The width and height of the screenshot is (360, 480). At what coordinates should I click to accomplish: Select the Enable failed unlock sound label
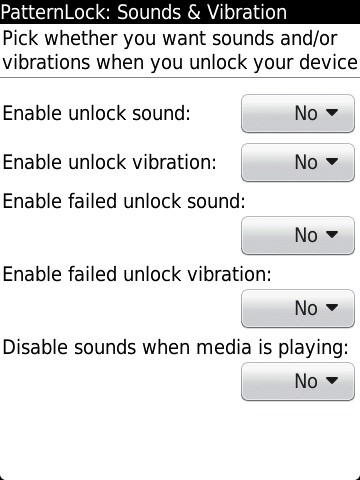[124, 201]
